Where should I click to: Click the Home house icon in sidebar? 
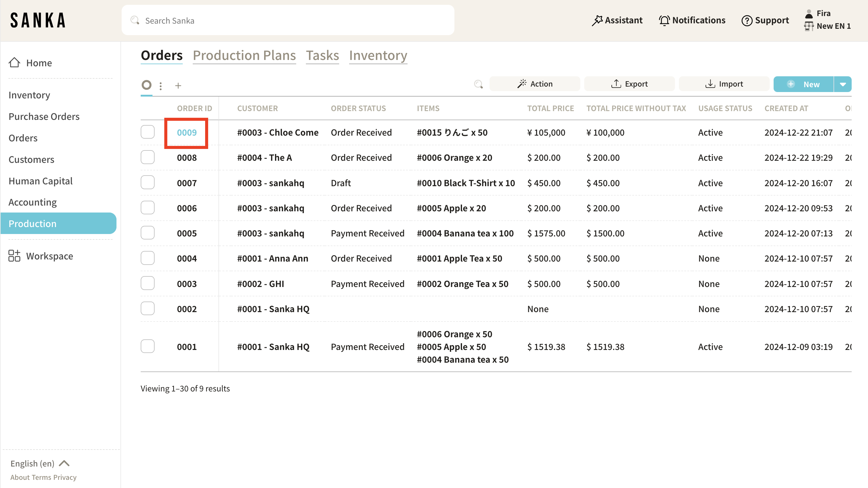[x=14, y=63]
